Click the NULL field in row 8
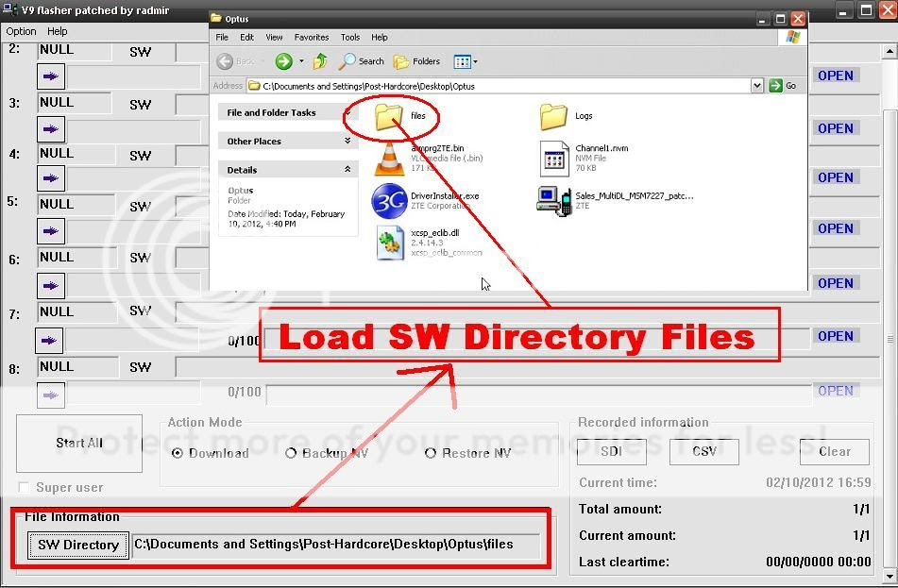 point(77,366)
